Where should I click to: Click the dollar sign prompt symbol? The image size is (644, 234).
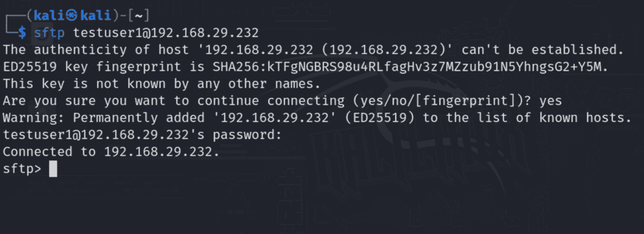[22, 32]
